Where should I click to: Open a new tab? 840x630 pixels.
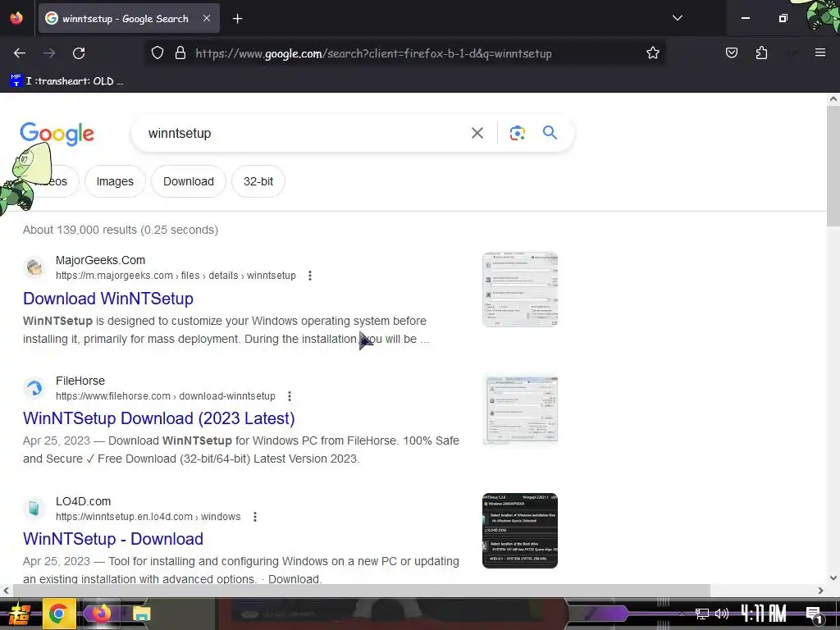(x=237, y=19)
